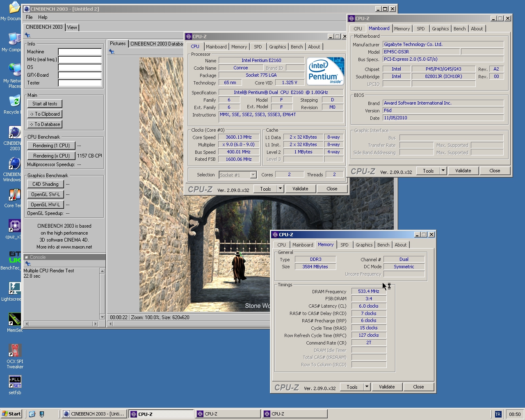This screenshot has height=420, width=525.
Task: Click the To Clipboard button
Action: click(x=45, y=114)
